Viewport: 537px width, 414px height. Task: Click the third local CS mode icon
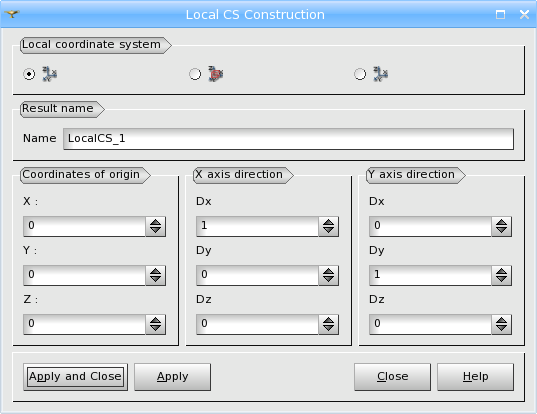[x=380, y=74]
